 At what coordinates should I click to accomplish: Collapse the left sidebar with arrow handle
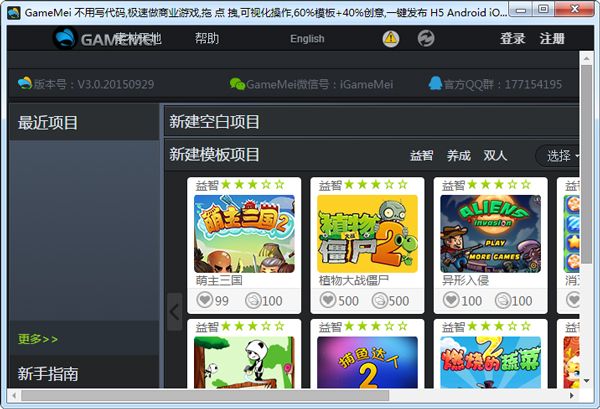174,311
